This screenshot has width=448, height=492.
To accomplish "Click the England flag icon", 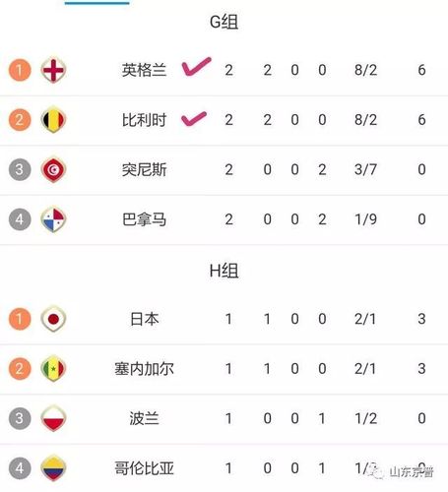I will (x=53, y=70).
